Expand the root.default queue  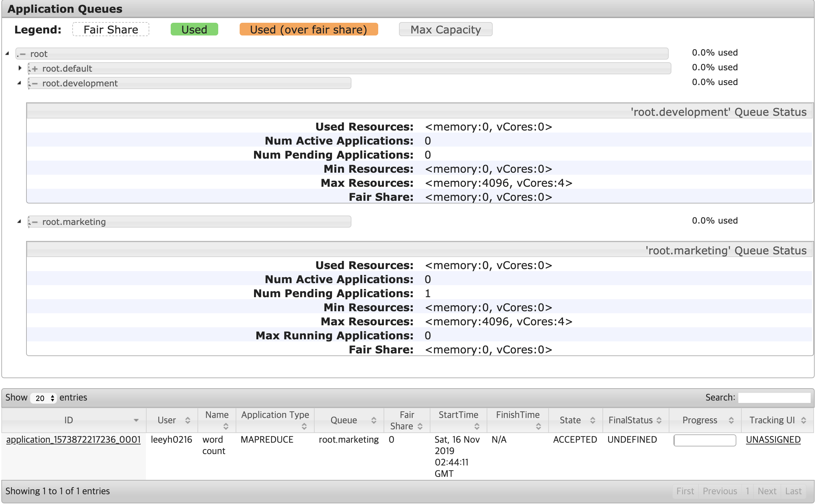20,68
